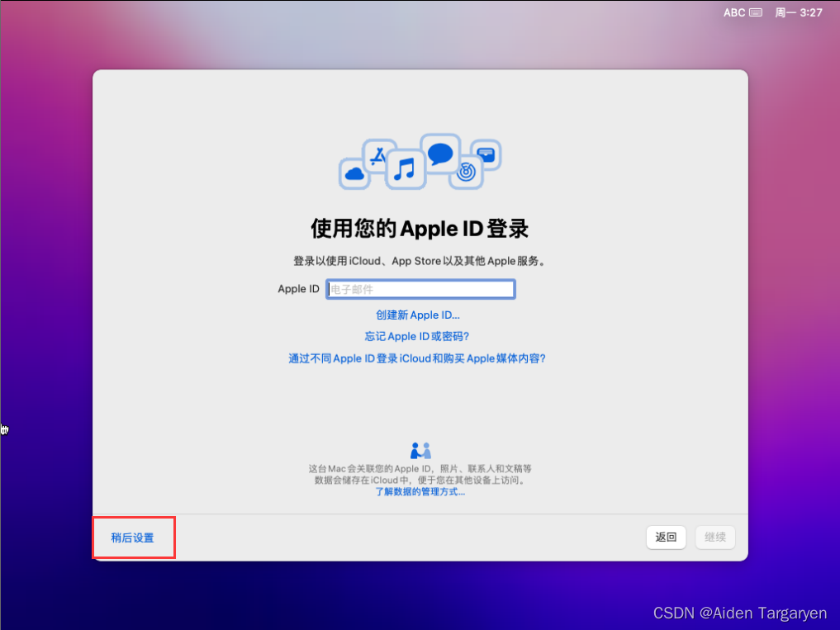
Task: Click the data privacy handshake icon
Action: point(420,451)
